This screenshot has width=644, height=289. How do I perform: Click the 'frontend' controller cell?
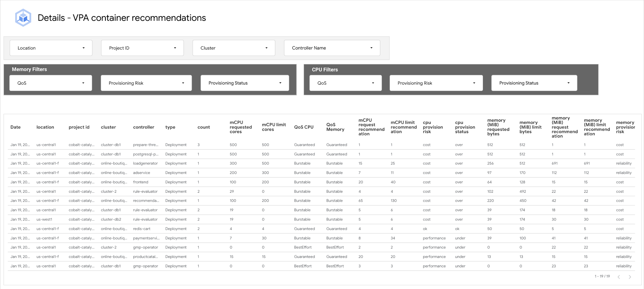(x=141, y=182)
